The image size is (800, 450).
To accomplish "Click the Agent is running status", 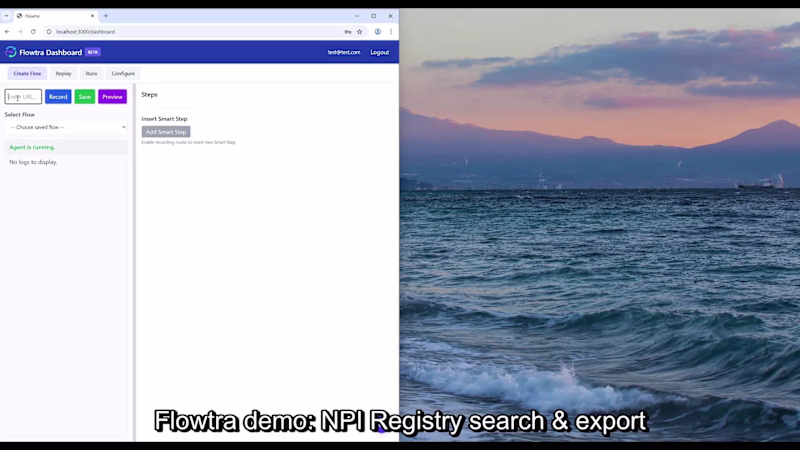I will (x=32, y=147).
